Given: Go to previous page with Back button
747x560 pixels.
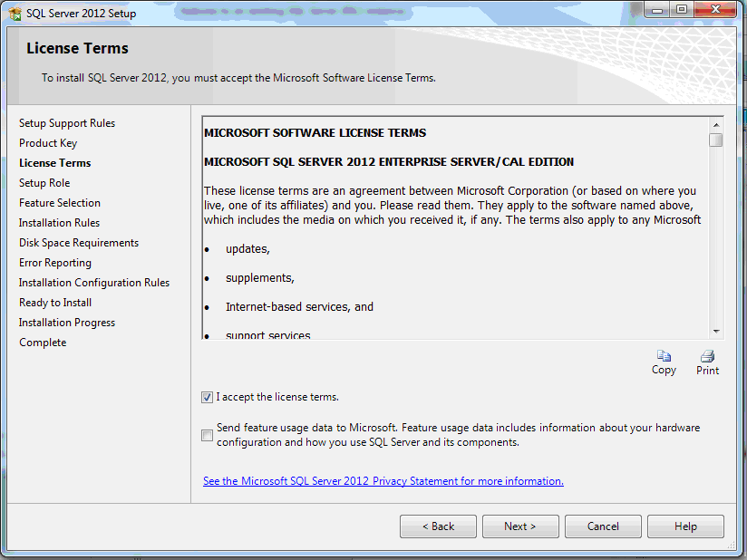Looking at the screenshot, I should [439, 526].
